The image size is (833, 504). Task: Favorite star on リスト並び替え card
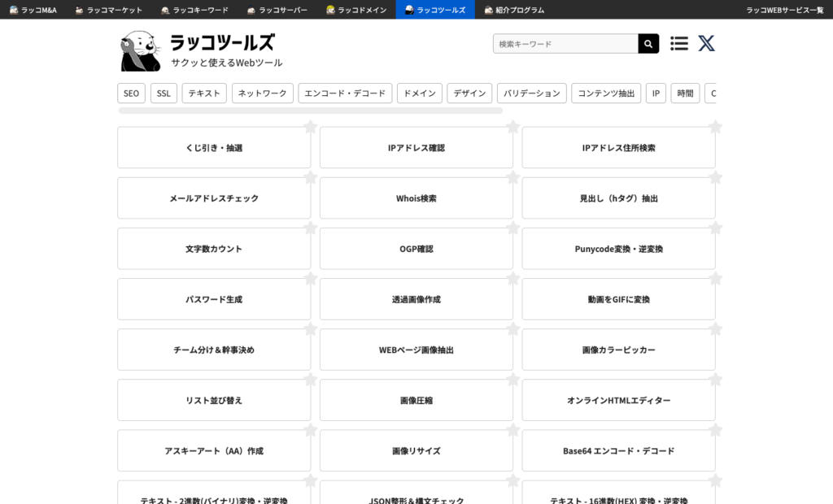click(x=310, y=379)
